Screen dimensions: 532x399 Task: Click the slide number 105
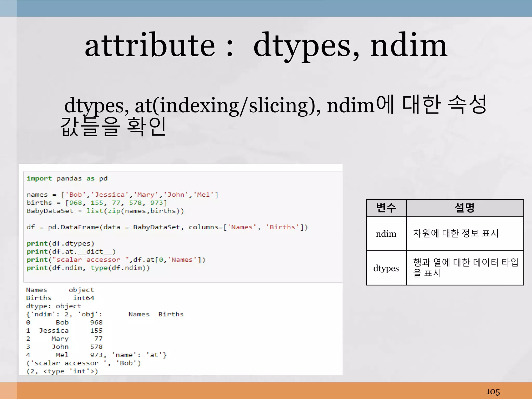click(x=493, y=391)
